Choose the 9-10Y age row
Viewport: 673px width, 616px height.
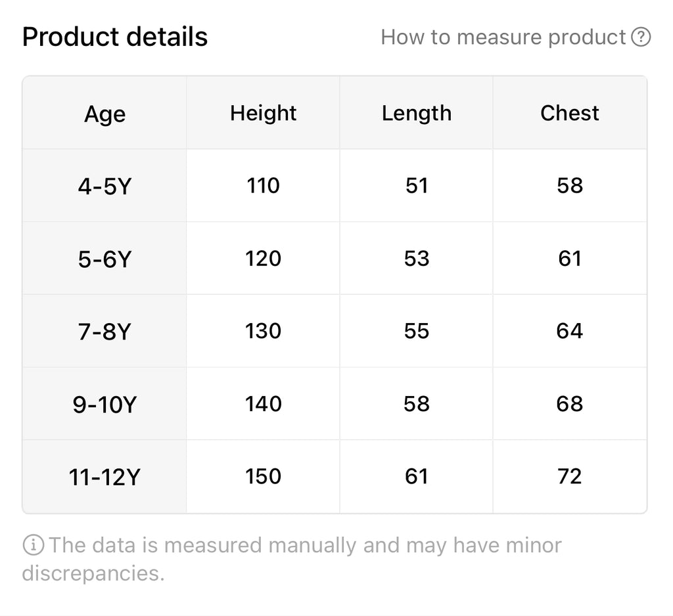[x=104, y=405]
